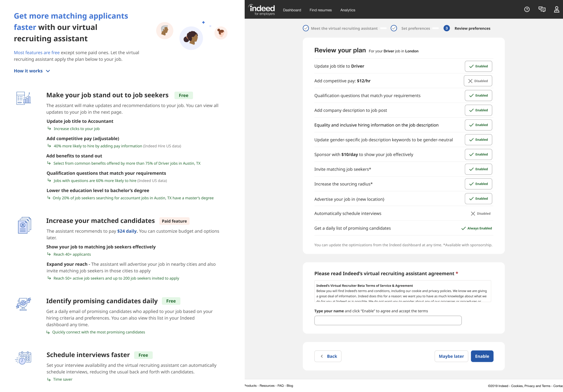Toggle Enabled for Advertise your job in new location
Screen dimensions: 563x392
478,199
